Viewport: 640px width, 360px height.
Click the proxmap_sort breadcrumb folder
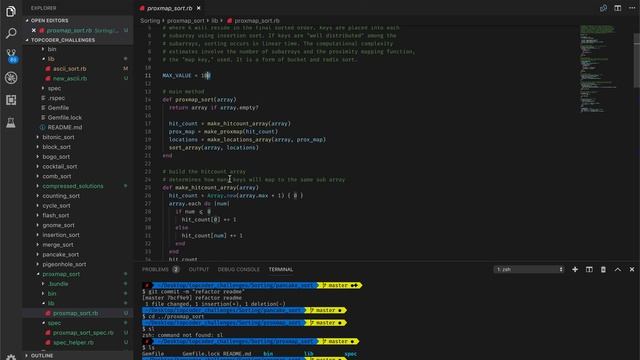point(186,20)
